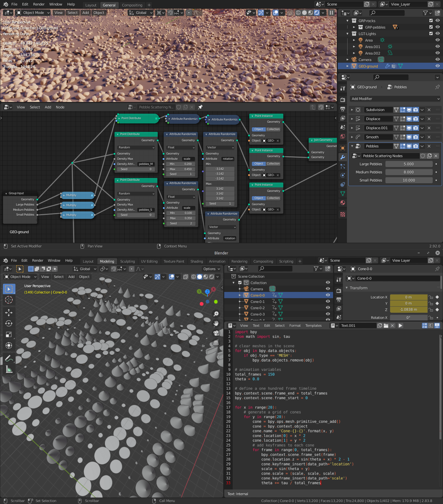Switch to the Sculpting workspace tab
Screen dimensions: 443x504
click(127, 261)
